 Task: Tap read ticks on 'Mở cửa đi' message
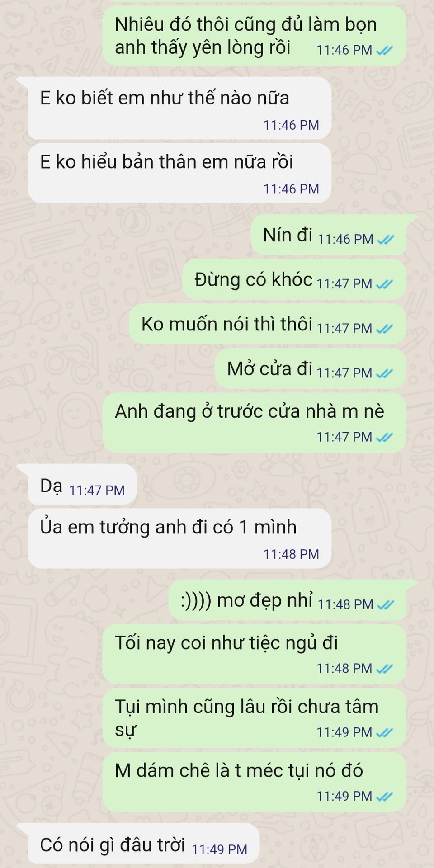coord(385,373)
